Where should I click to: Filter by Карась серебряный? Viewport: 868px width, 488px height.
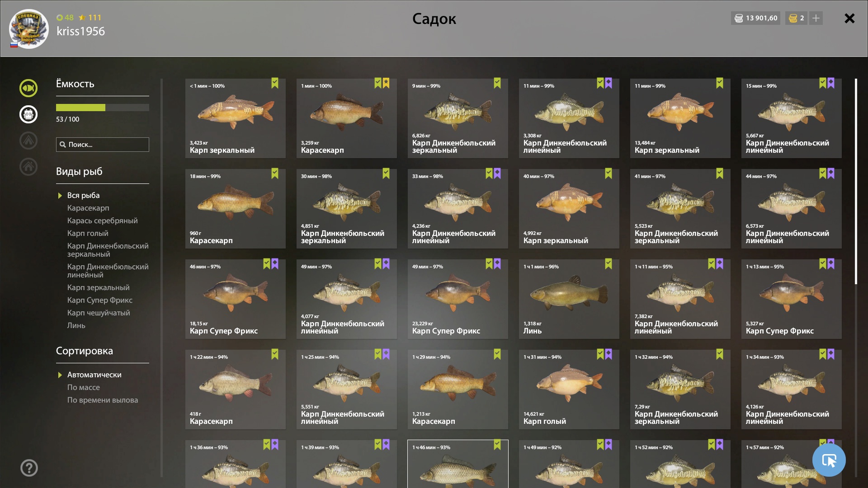103,221
